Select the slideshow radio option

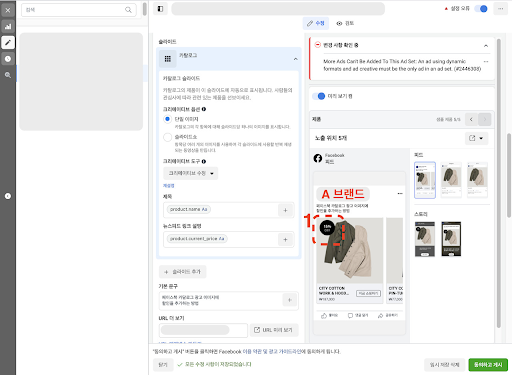(x=168, y=137)
